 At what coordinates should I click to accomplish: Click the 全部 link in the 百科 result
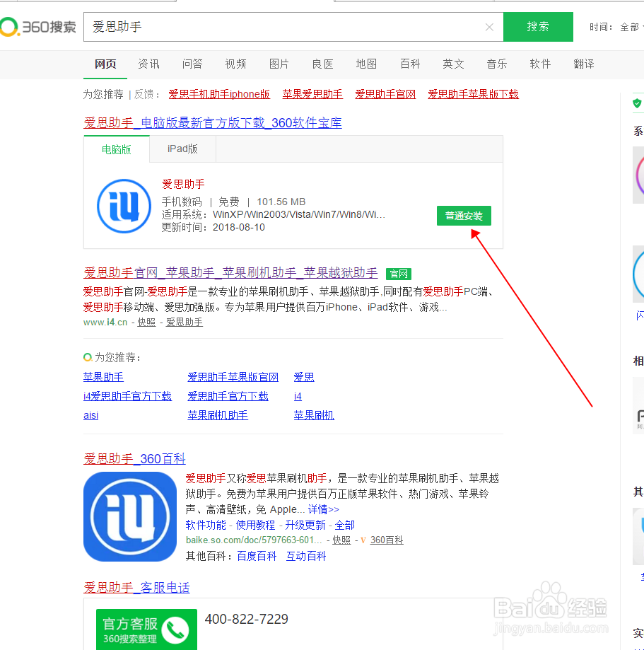[344, 526]
